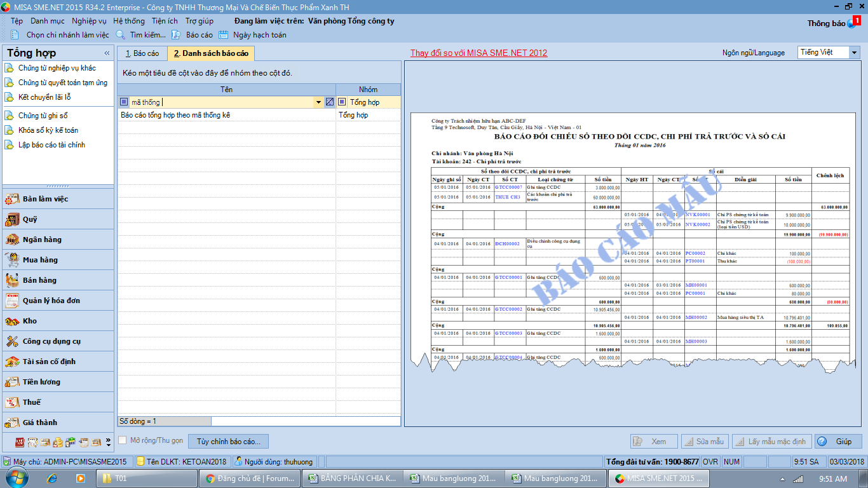The image size is (868, 488).
Task: Open the Quản lý hóa đơn module
Action: (x=58, y=301)
